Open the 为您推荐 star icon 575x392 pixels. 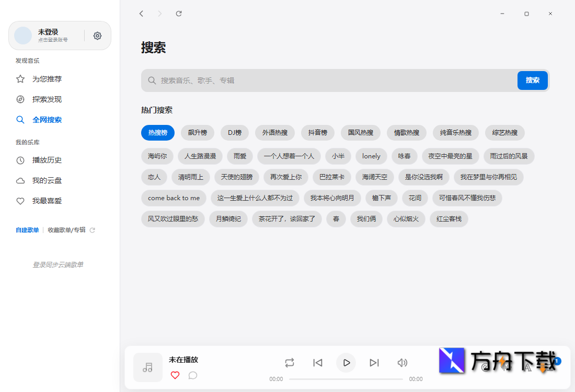20,78
